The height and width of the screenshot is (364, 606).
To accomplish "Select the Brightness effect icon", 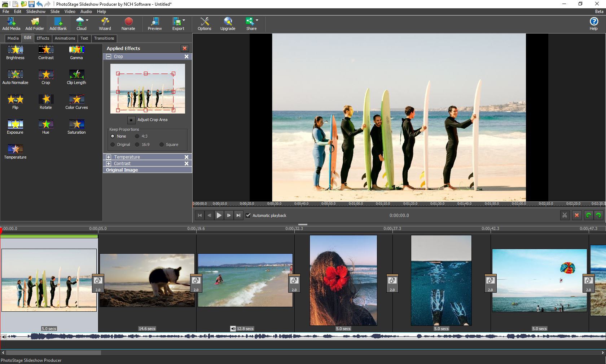I will click(x=15, y=50).
